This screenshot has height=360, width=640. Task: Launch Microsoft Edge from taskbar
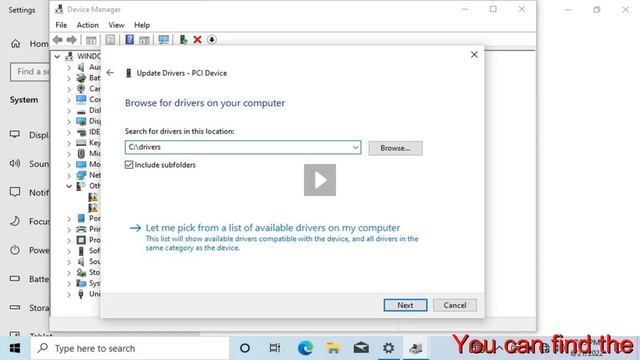(x=305, y=348)
